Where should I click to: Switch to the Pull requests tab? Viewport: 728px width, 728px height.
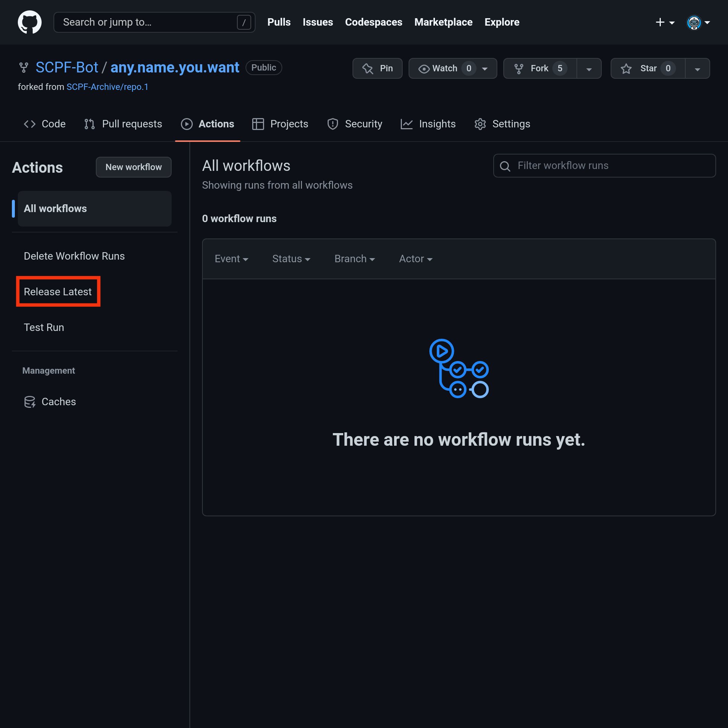[x=123, y=124]
